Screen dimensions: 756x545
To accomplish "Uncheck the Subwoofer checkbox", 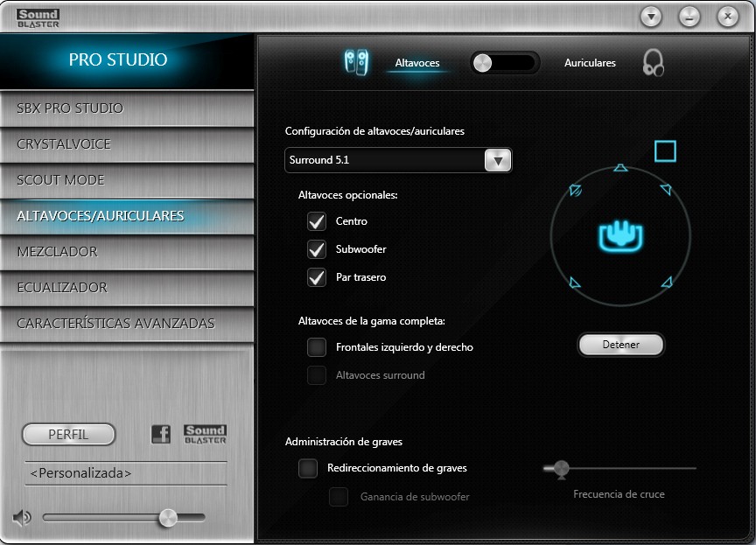I will point(317,249).
